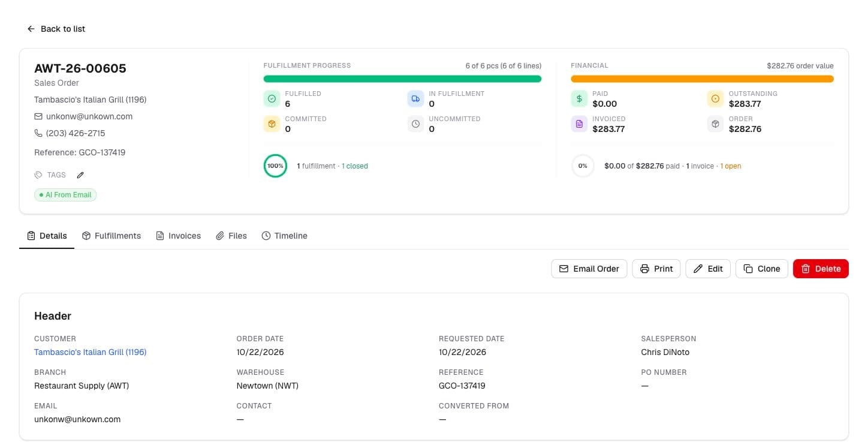
Task: Click the green Fulfilled checkmark icon
Action: click(272, 99)
